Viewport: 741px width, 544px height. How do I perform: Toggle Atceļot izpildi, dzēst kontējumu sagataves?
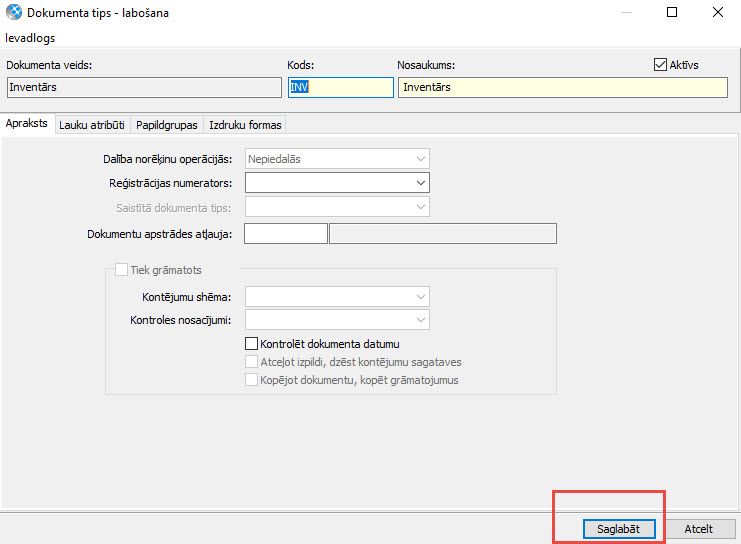[x=251, y=362]
